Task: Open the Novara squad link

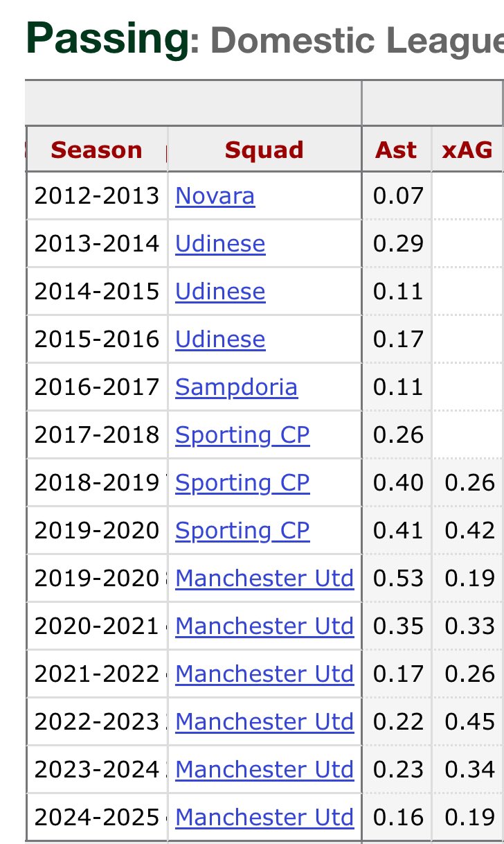Action: pos(215,196)
